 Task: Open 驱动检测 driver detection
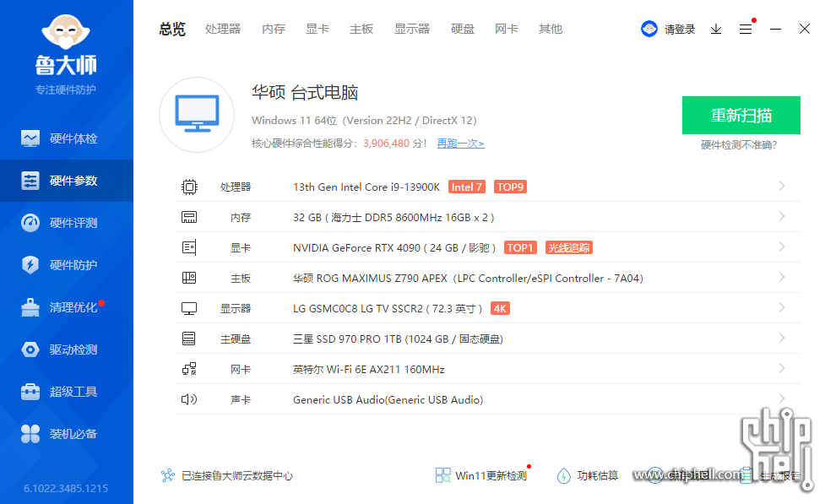[67, 350]
